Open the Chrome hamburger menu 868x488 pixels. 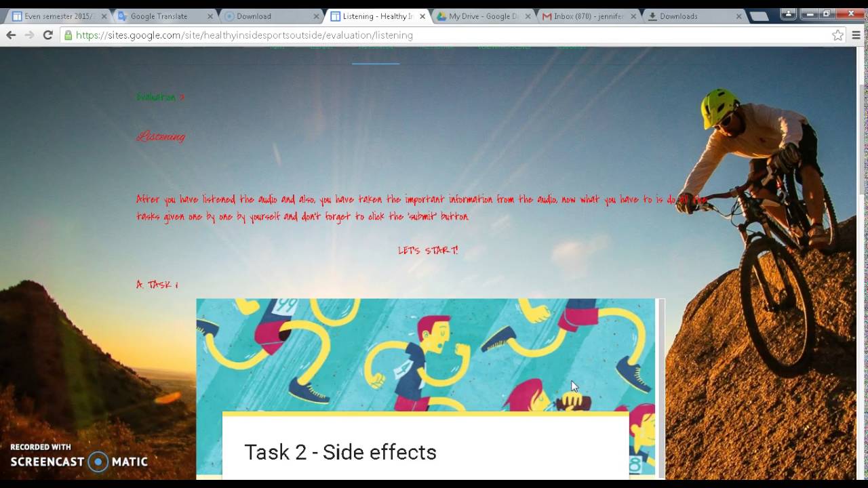(x=856, y=35)
